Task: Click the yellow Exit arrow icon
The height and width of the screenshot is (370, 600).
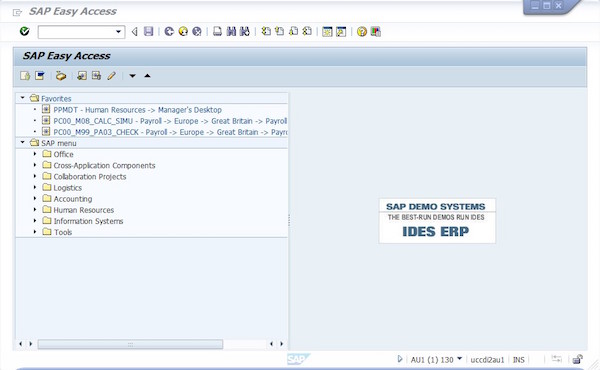Action: pos(183,31)
